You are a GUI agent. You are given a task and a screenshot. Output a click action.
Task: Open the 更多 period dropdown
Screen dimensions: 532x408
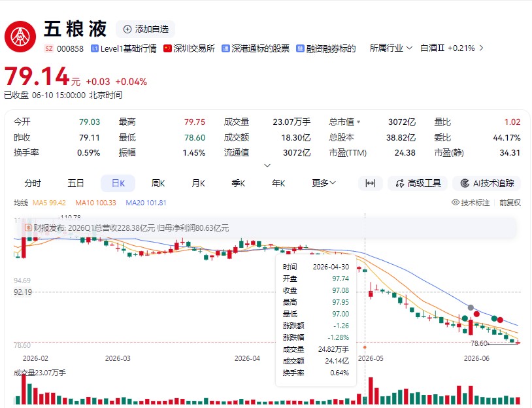[324, 183]
